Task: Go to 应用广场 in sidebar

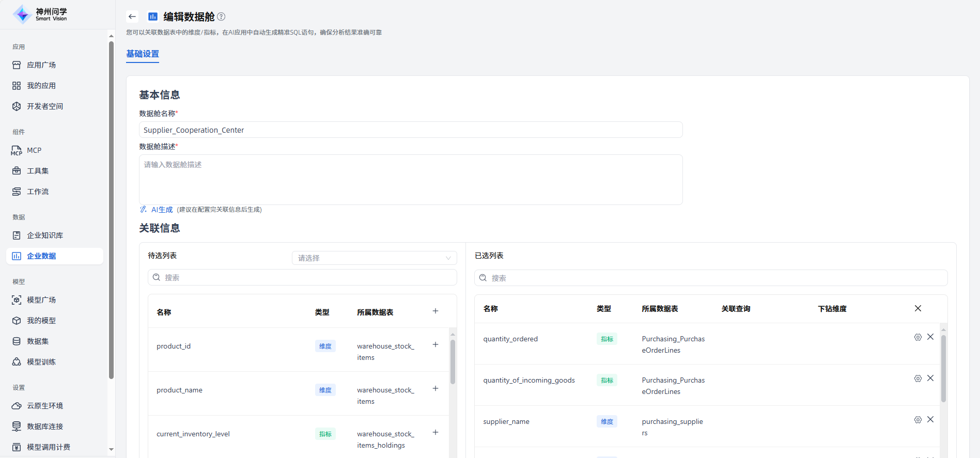Action: tap(41, 65)
